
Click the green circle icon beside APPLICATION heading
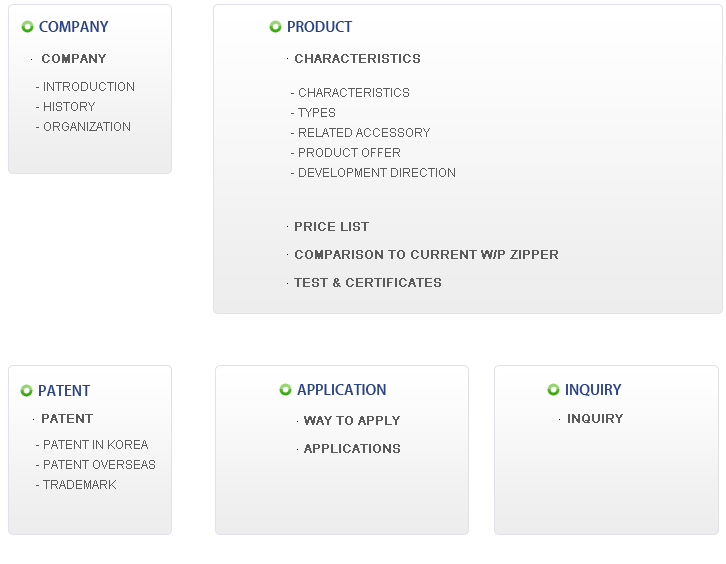point(285,390)
